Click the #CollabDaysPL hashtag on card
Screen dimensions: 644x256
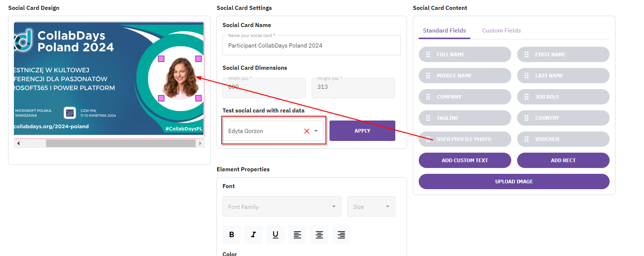click(x=184, y=129)
